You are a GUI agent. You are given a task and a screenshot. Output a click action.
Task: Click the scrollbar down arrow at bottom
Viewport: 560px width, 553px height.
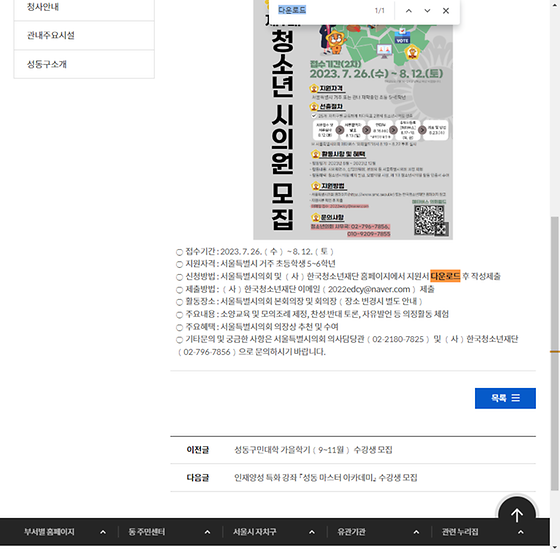554,547
